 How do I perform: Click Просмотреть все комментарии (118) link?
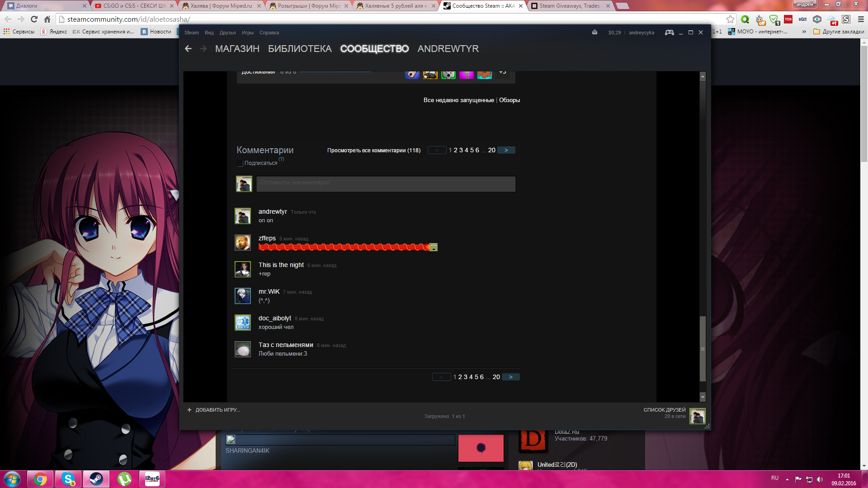(x=374, y=150)
